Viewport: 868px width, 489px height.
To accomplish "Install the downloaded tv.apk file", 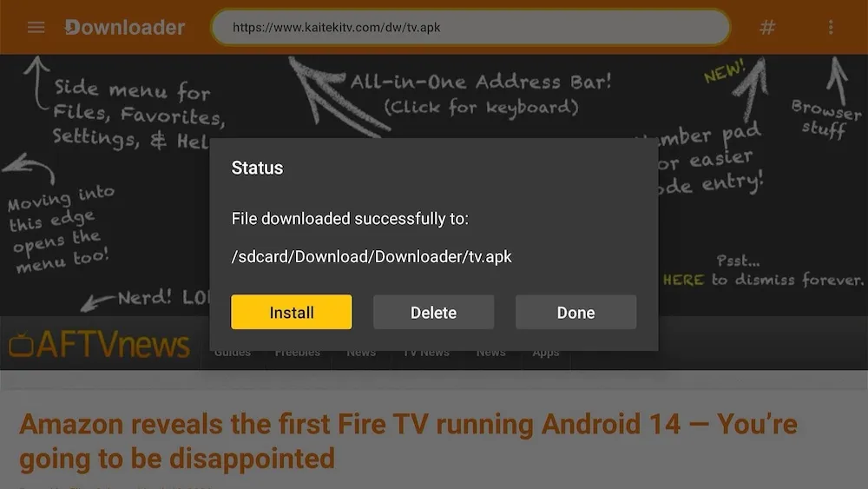I will (291, 313).
